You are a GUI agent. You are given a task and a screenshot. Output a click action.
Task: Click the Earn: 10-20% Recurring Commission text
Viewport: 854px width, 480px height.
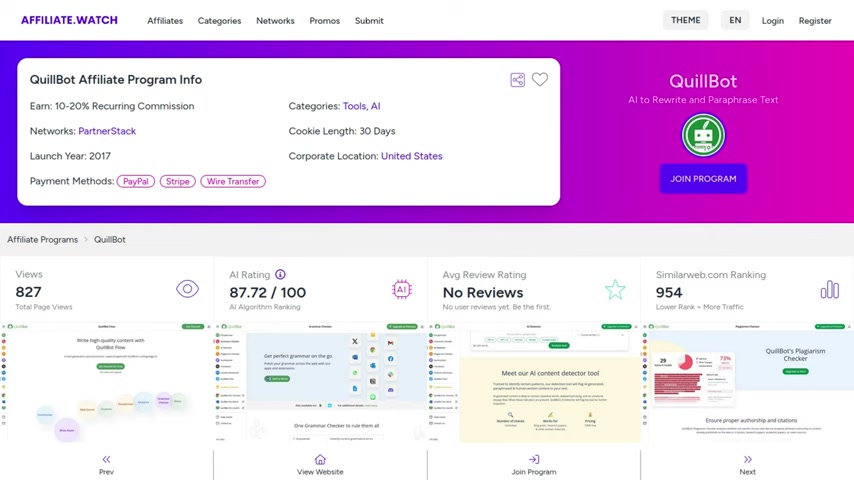point(112,106)
